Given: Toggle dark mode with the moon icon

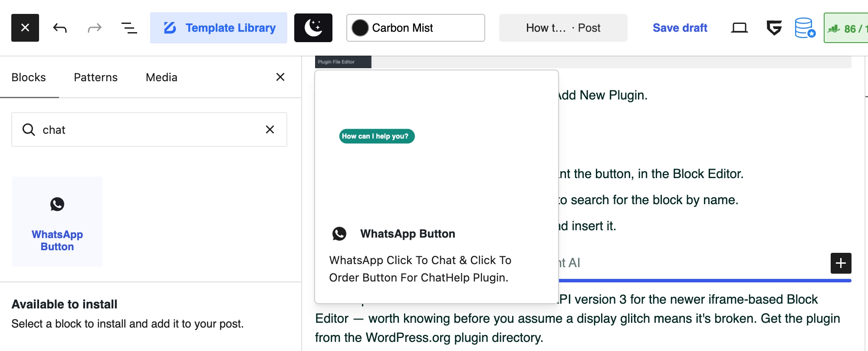Looking at the screenshot, I should pos(313,28).
